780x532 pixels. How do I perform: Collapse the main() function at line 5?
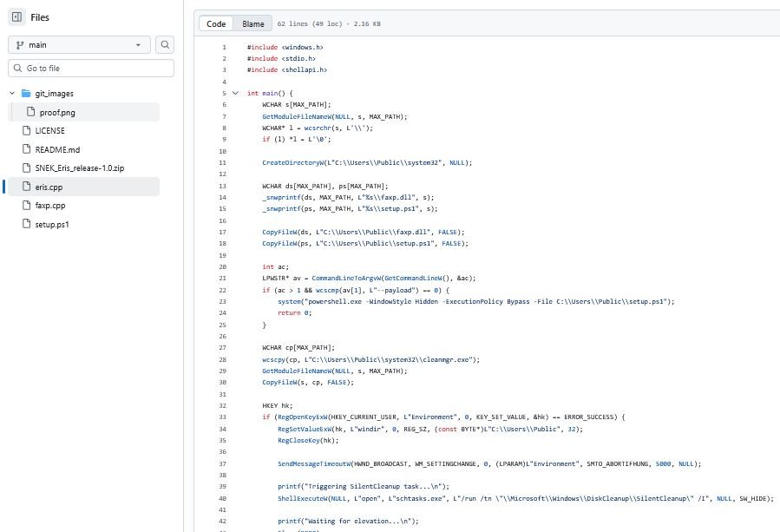point(235,93)
